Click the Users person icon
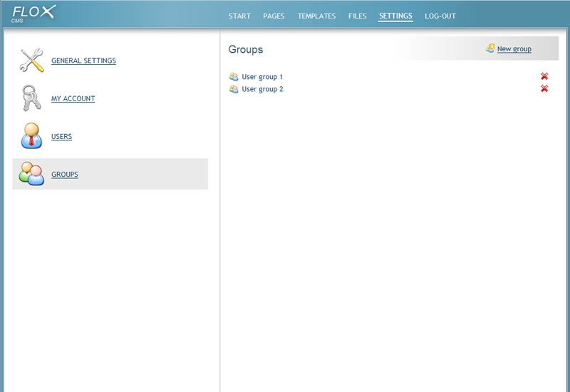 click(x=31, y=135)
